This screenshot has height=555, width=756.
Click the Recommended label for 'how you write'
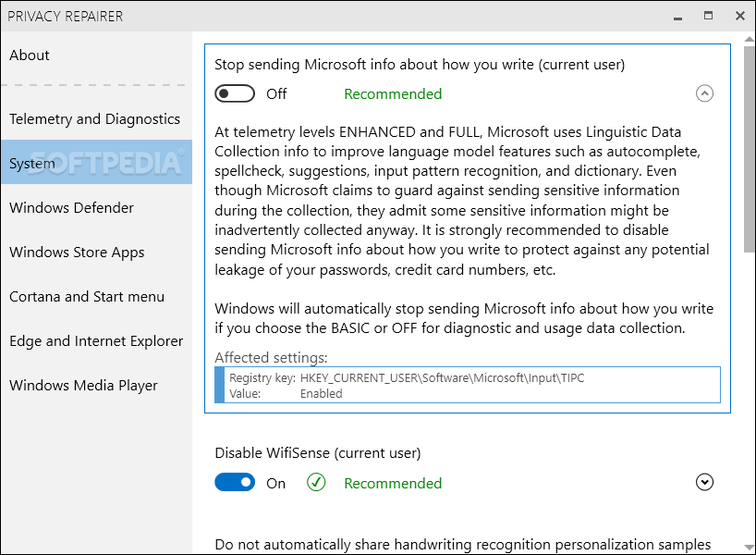tap(393, 93)
